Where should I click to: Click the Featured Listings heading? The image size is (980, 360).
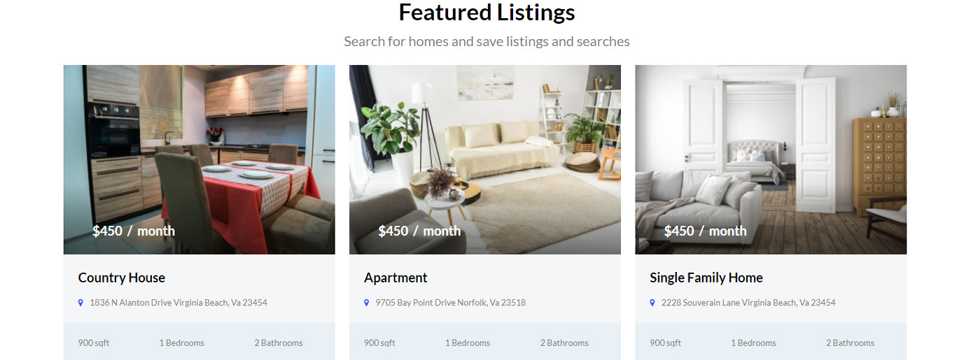(486, 13)
